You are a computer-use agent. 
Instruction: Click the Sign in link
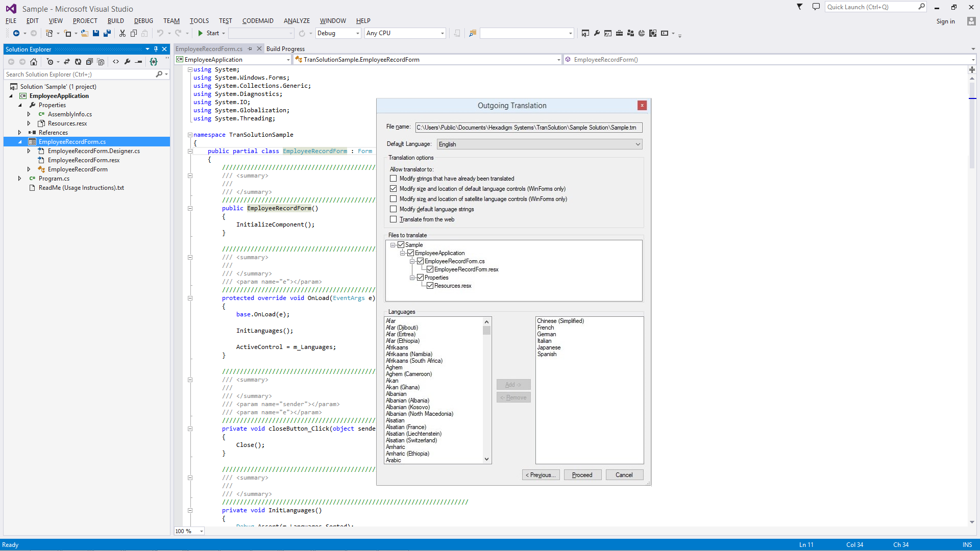point(945,21)
